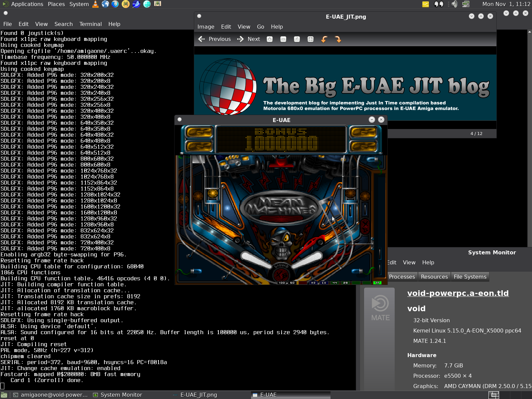The width and height of the screenshot is (532, 399).
Task: Open the round yellow spider launcher
Action: click(x=126, y=4)
